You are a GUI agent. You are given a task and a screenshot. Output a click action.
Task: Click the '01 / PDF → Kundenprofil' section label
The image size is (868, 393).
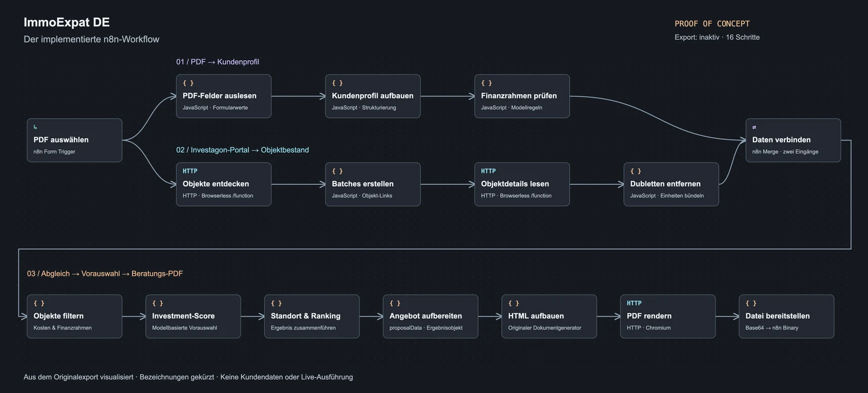[x=218, y=62]
